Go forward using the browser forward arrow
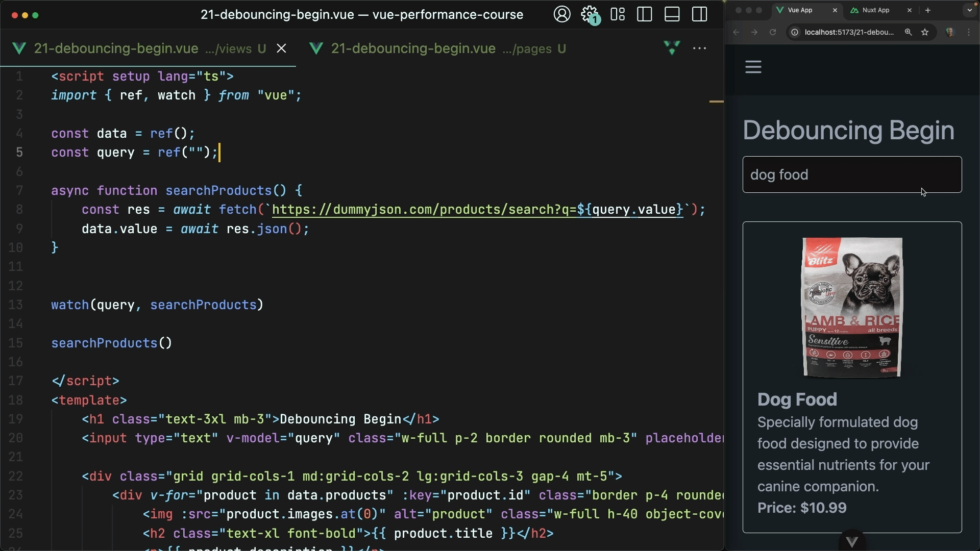This screenshot has width=980, height=551. pyautogui.click(x=754, y=32)
